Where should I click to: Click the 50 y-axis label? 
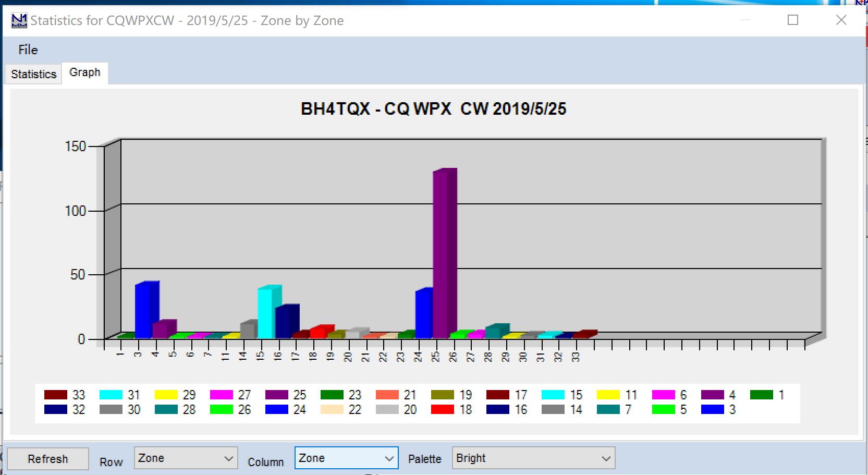click(78, 275)
